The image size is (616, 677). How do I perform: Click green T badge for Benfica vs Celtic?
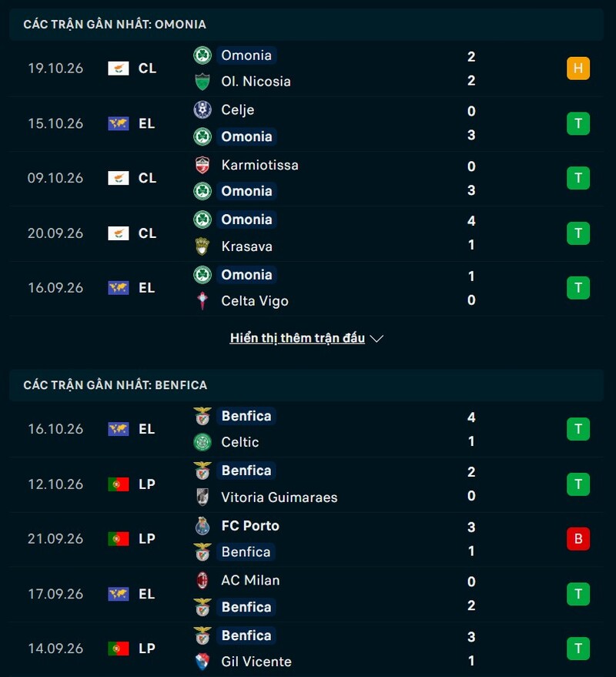pyautogui.click(x=578, y=429)
